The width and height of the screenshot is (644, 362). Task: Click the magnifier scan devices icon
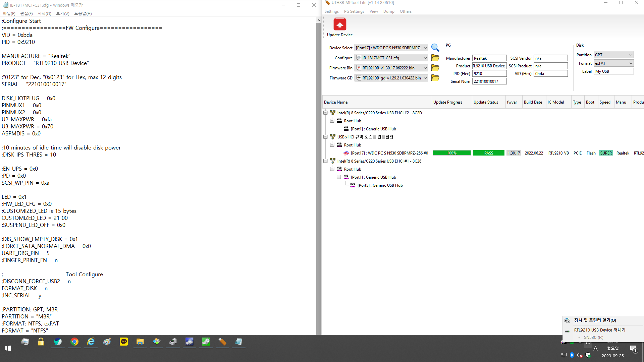pyautogui.click(x=435, y=48)
